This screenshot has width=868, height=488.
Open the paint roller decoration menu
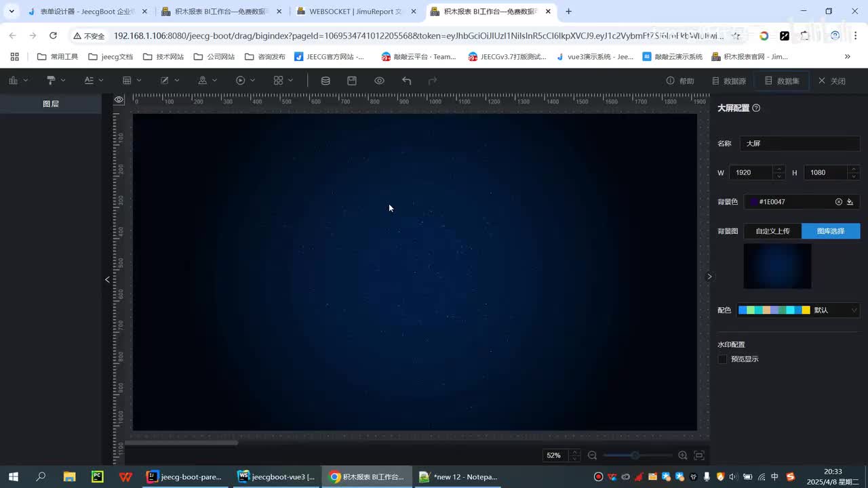tap(51, 81)
